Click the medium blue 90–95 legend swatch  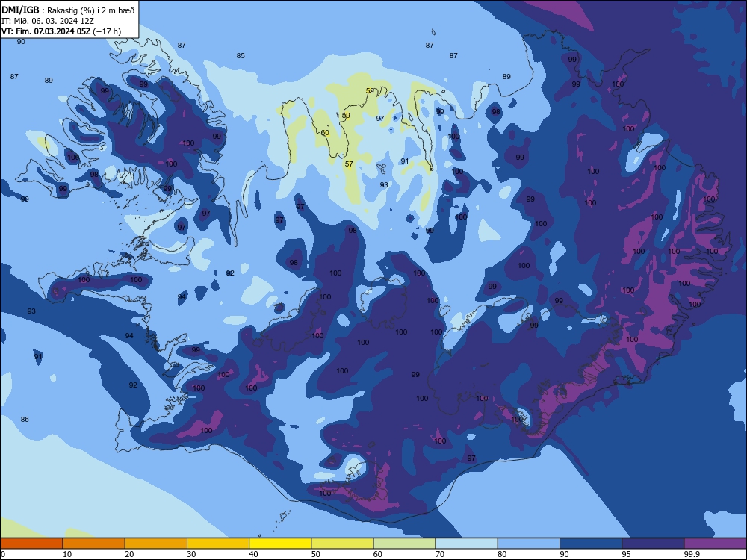(x=591, y=544)
